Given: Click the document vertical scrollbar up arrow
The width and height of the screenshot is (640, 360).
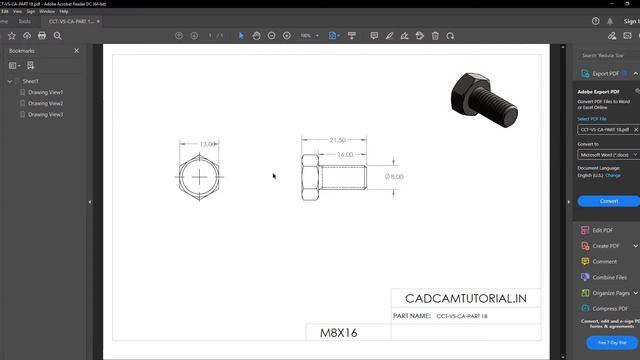Looking at the screenshot, I should coord(563,47).
